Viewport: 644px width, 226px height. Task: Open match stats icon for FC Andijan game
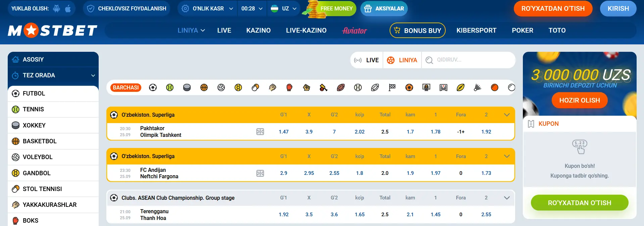click(260, 173)
